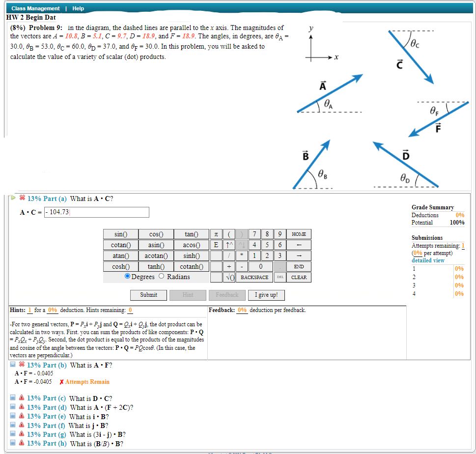Click the green play arrow beside Part (a)
Viewport: 476px width, 454px height.
12,199
